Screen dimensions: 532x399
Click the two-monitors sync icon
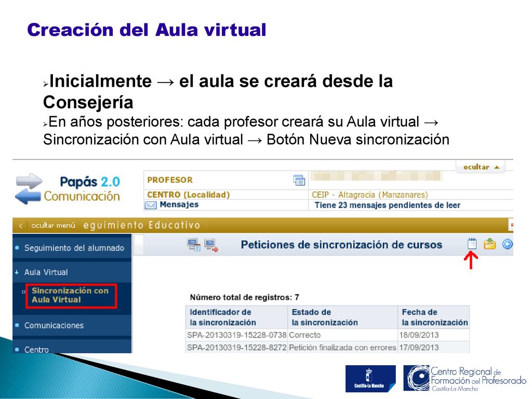[194, 245]
